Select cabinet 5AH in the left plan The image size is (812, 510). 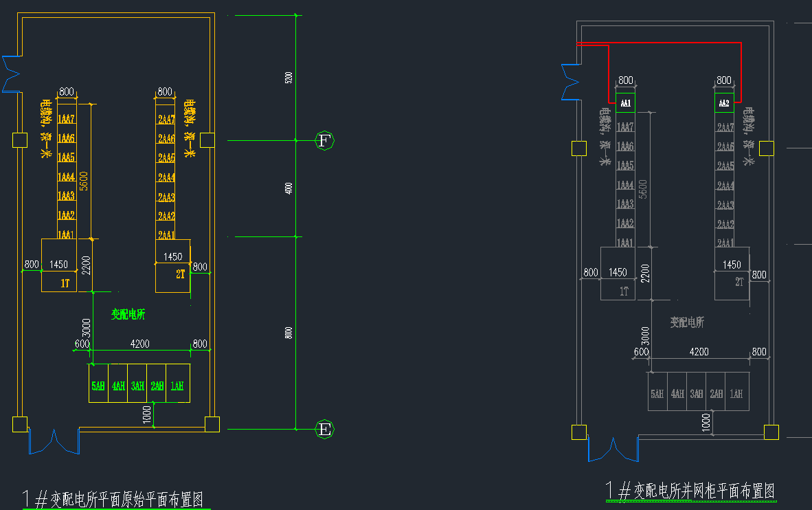pyautogui.click(x=98, y=386)
